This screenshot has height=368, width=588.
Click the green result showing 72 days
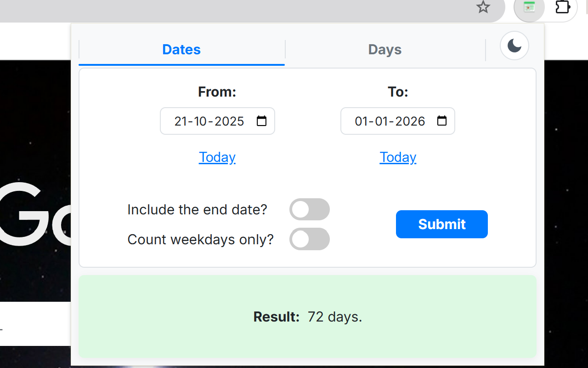click(307, 316)
